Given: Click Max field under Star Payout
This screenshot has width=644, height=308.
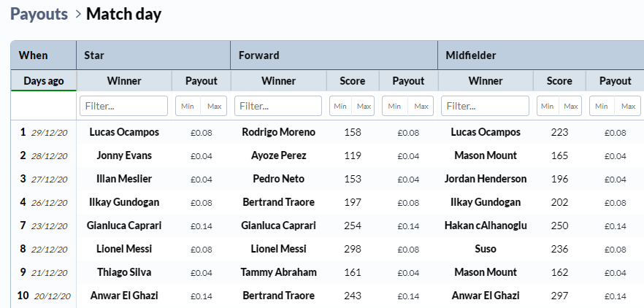Looking at the screenshot, I should pyautogui.click(x=214, y=106).
